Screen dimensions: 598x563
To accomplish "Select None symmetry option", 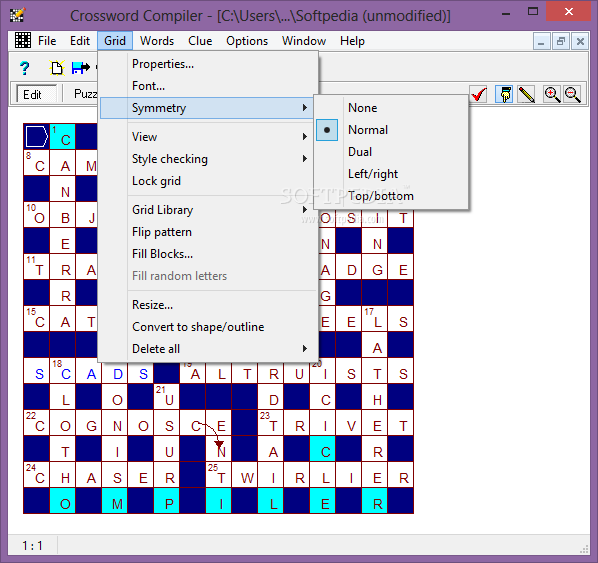I will coord(391,108).
